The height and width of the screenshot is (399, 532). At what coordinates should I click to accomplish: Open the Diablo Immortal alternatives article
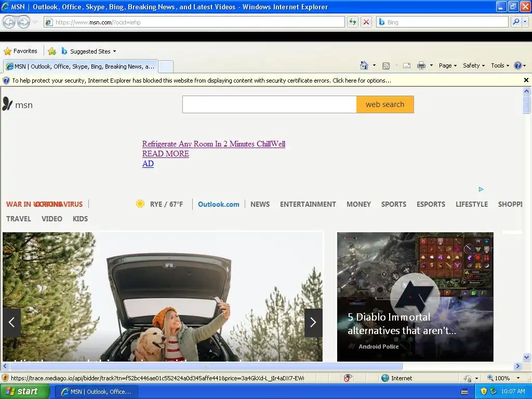pyautogui.click(x=415, y=297)
